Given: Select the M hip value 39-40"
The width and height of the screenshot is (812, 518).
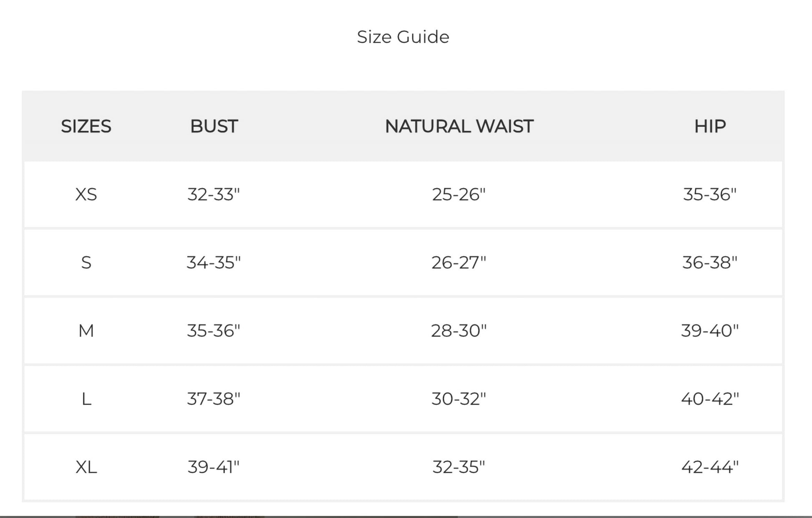Looking at the screenshot, I should click(710, 331).
